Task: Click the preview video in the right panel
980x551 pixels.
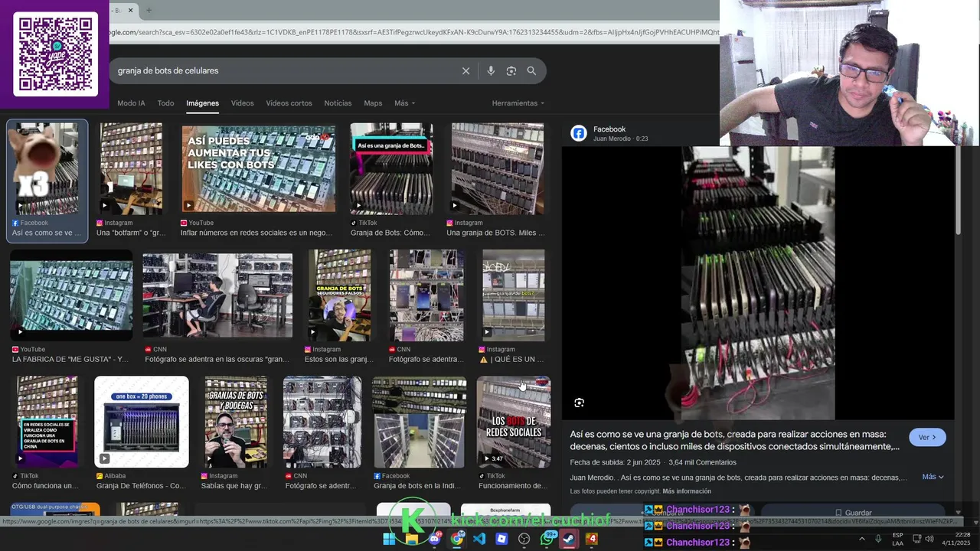Action: (758, 283)
